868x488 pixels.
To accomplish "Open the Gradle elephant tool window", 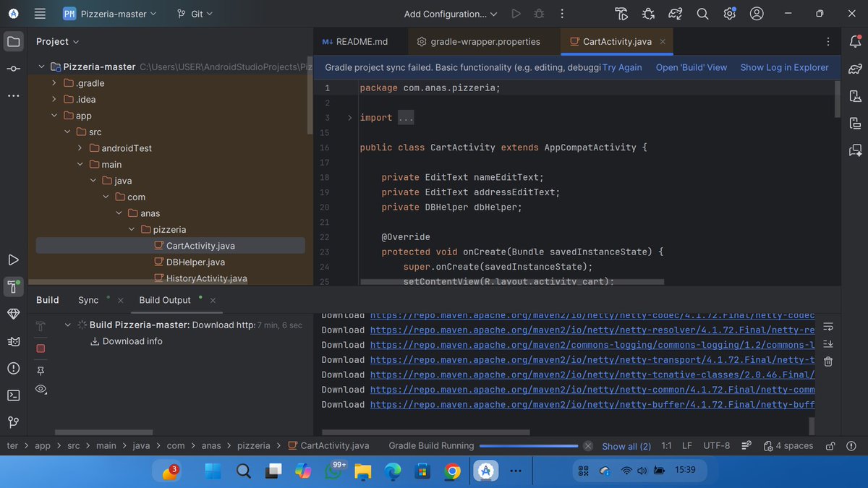I will (855, 69).
